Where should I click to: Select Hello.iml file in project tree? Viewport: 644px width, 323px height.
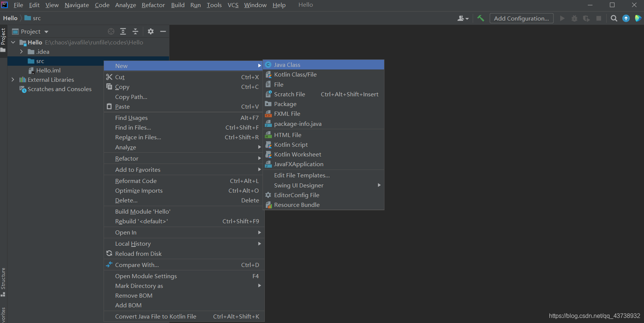[48, 70]
